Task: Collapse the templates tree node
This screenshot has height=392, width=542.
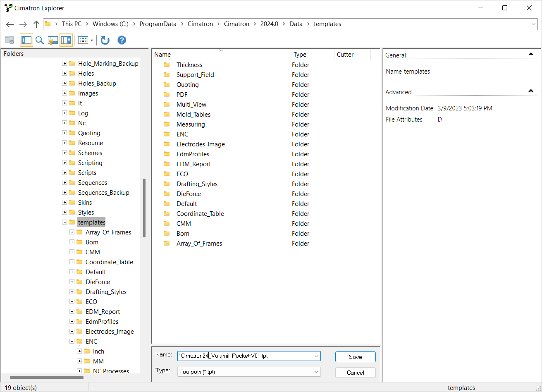Action: click(x=64, y=222)
